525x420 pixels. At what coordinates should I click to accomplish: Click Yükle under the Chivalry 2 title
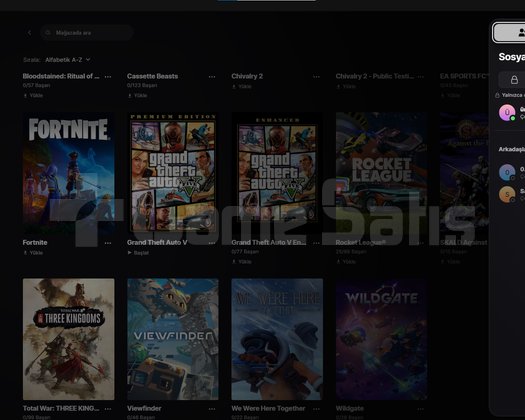coord(242,86)
